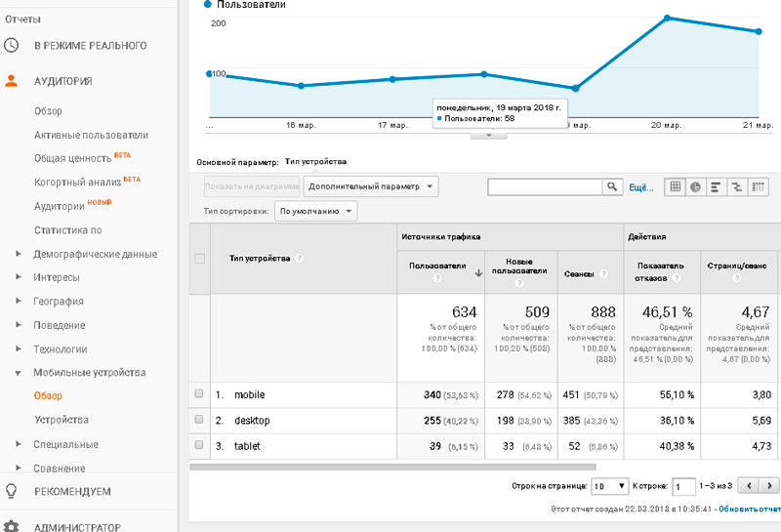Open Статистика по report
The height and width of the screenshot is (532, 781).
(67, 230)
